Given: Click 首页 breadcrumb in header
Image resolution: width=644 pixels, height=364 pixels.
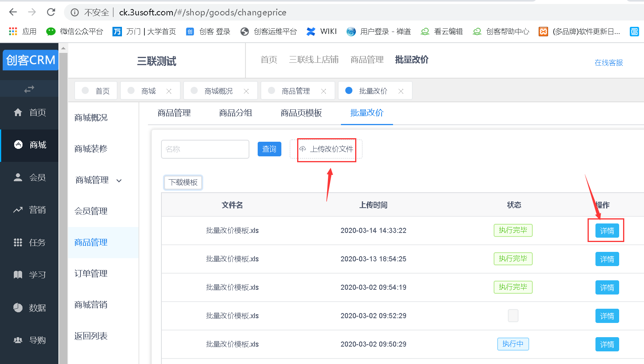Looking at the screenshot, I should click(x=269, y=60).
